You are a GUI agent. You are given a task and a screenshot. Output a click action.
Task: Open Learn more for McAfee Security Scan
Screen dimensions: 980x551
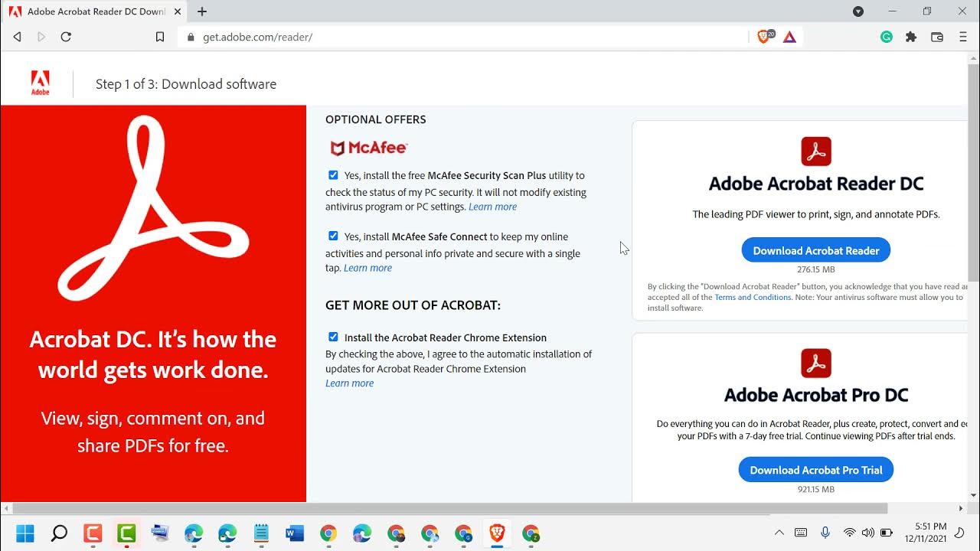click(492, 207)
